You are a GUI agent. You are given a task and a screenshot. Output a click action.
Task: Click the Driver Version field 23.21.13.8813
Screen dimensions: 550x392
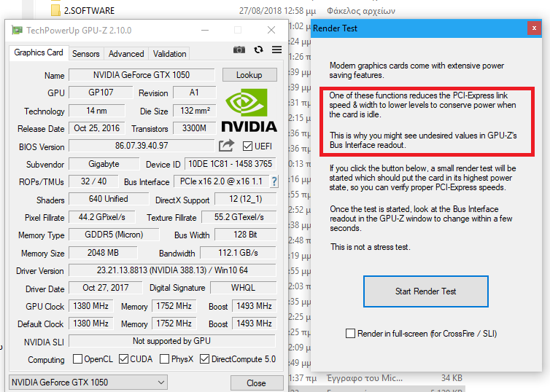173,270
